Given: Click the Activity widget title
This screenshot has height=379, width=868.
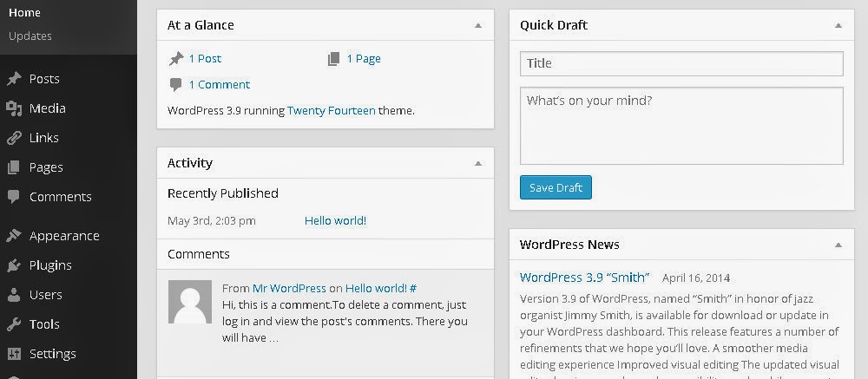Looking at the screenshot, I should pos(190,163).
